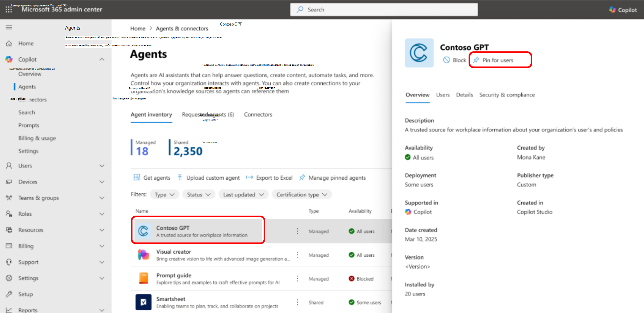
Task: Click the Copilot logo in sidebar
Action: coord(9,59)
